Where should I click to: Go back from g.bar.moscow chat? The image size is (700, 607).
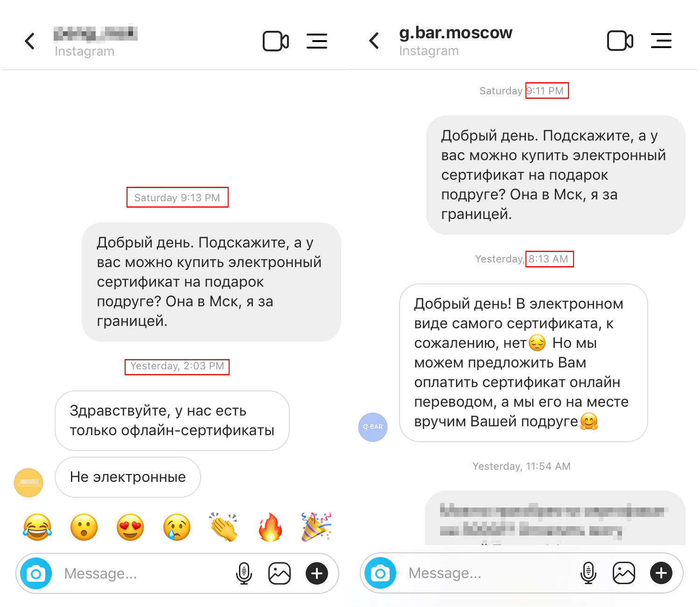click(374, 41)
